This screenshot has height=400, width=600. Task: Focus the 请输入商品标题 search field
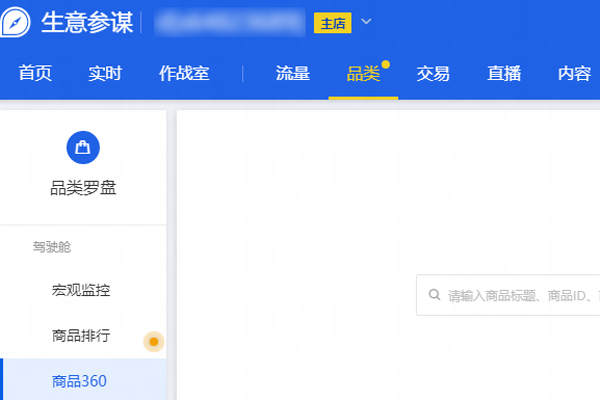point(520,295)
